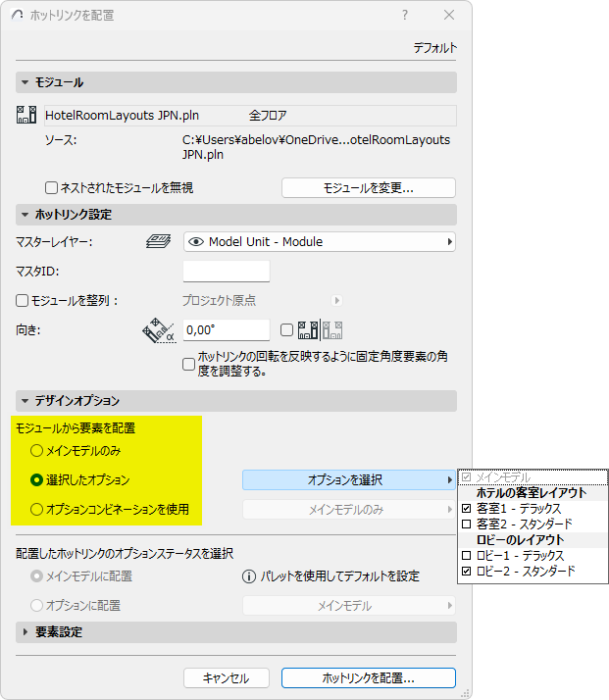Image resolution: width=609 pixels, height=700 pixels.
Task: Collapse the モジュール section
Action: (x=25, y=82)
